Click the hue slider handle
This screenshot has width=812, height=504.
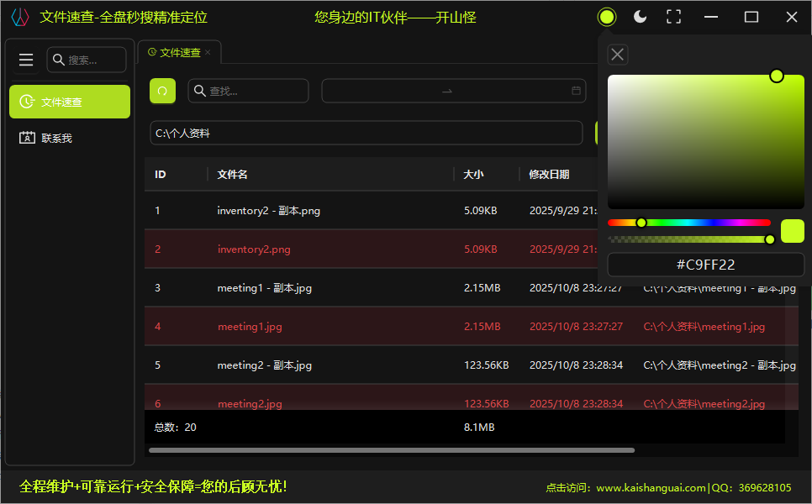(641, 223)
